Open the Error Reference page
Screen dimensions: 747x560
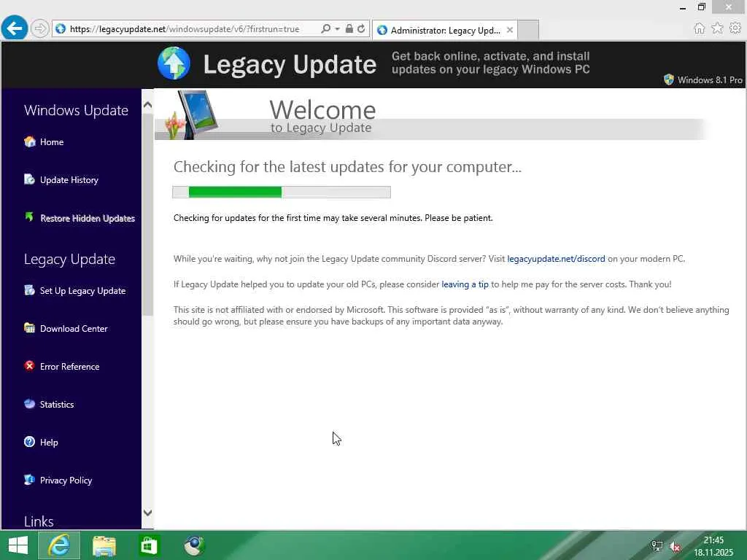pos(69,367)
